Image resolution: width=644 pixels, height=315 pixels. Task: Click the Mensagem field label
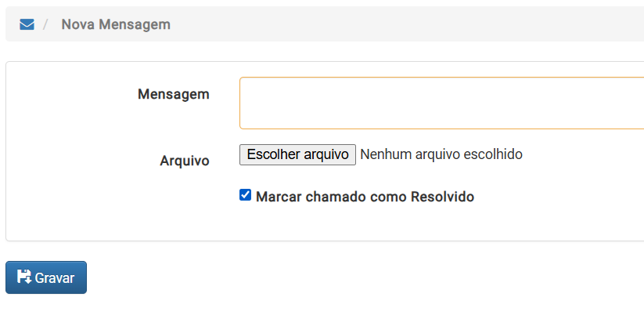(x=173, y=94)
